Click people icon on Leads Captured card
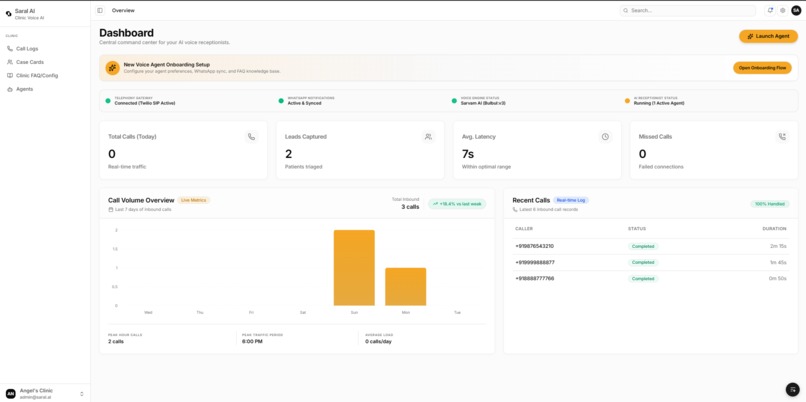 coord(428,137)
